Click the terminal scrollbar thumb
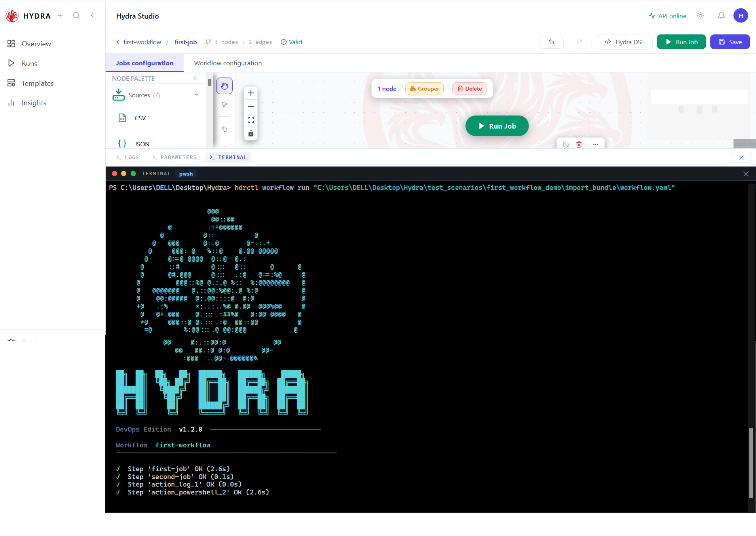The image size is (756, 536). tap(751, 463)
